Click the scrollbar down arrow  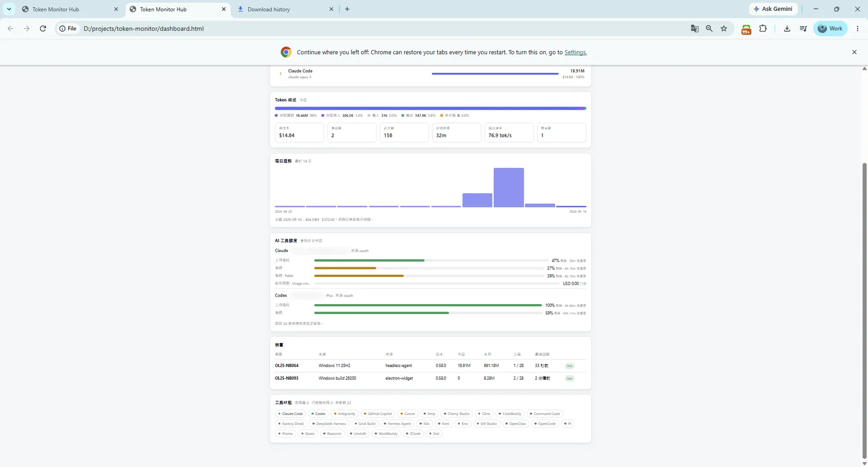tap(864, 463)
